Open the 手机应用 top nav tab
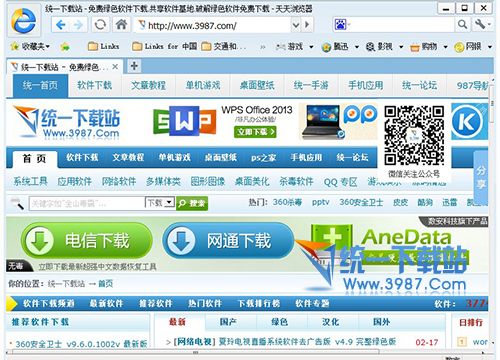 pyautogui.click(x=365, y=86)
